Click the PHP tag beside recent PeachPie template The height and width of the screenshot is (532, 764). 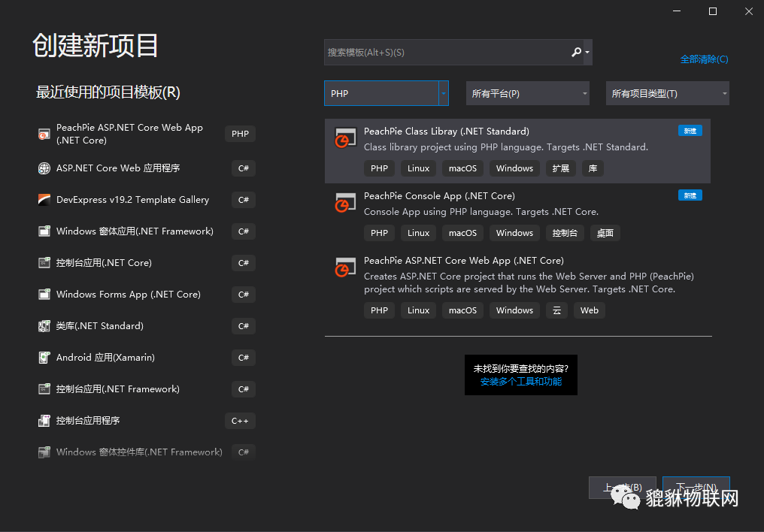coord(240,134)
